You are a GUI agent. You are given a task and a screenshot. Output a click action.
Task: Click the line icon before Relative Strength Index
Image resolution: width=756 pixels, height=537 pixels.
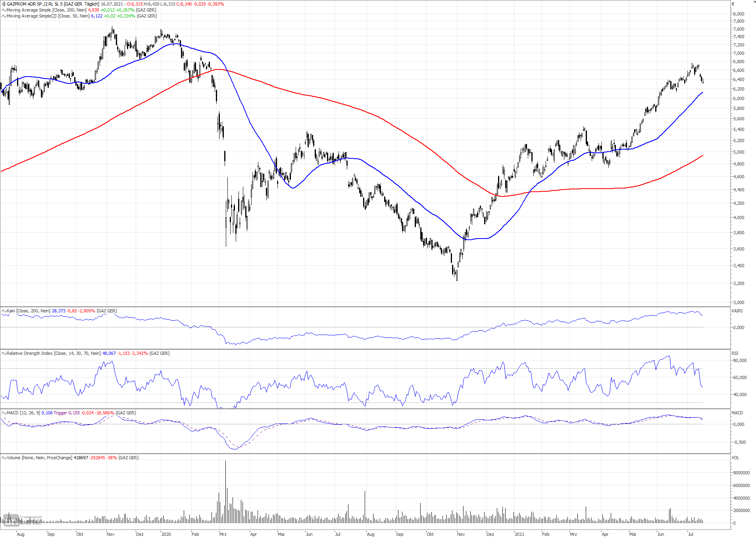click(4, 353)
